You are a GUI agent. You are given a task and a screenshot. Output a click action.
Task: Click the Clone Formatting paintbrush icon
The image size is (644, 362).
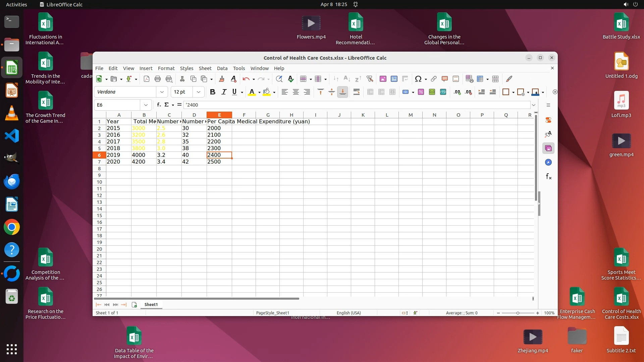[x=221, y=79]
